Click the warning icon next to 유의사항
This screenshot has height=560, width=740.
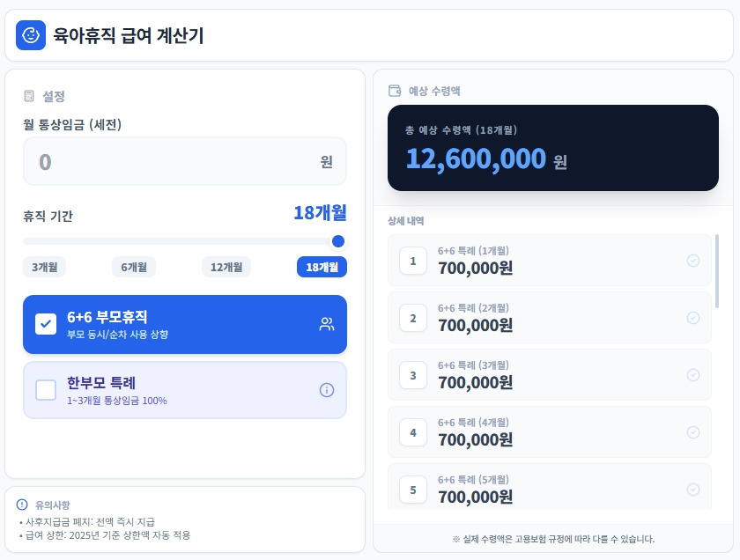[x=23, y=505]
